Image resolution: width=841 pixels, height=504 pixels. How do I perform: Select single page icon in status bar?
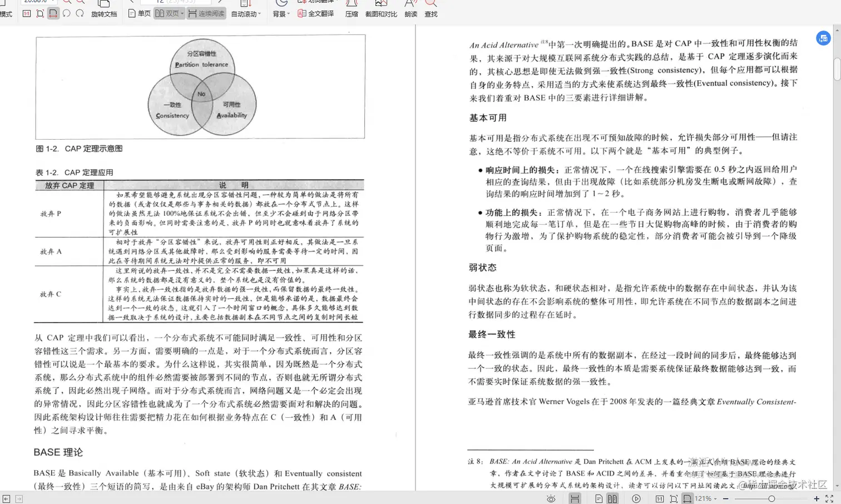598,499
